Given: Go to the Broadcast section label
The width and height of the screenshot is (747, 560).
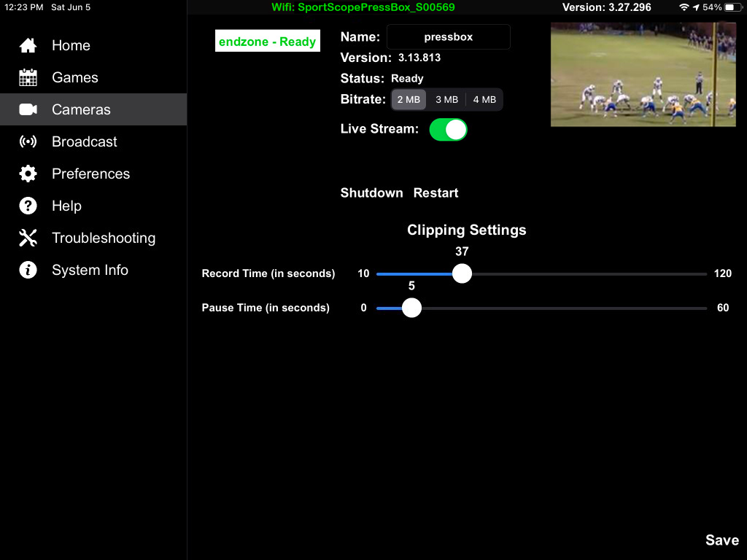Looking at the screenshot, I should (85, 141).
